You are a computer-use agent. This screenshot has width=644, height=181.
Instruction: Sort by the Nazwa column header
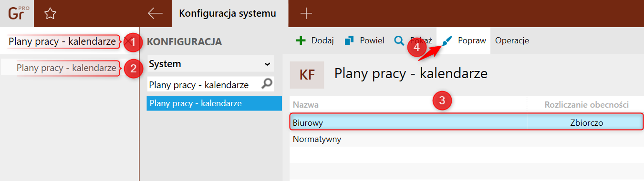[x=306, y=104]
